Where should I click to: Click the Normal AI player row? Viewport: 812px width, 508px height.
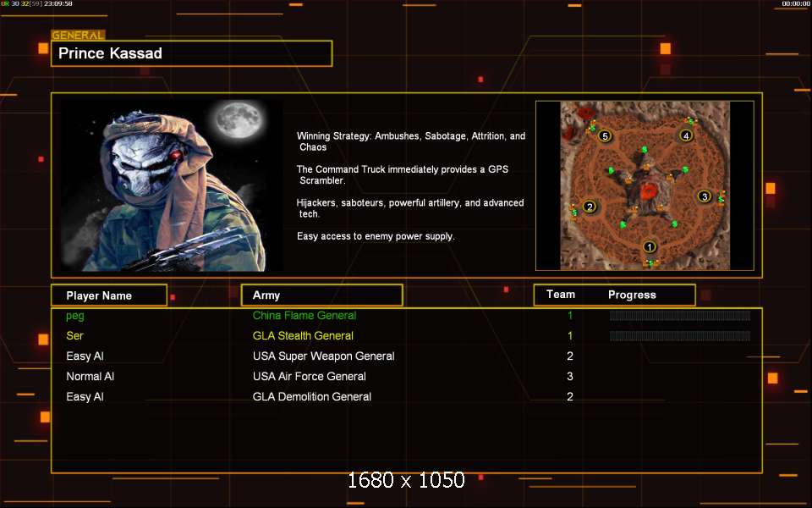pos(407,376)
